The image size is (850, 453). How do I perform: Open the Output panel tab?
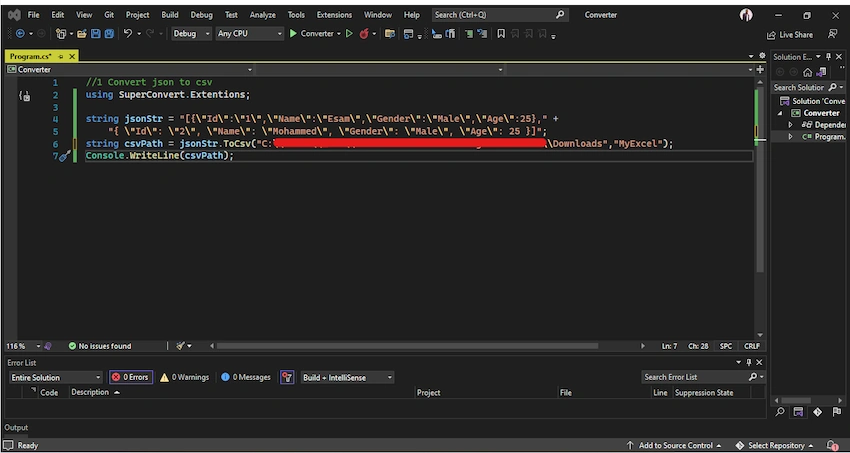click(16, 428)
